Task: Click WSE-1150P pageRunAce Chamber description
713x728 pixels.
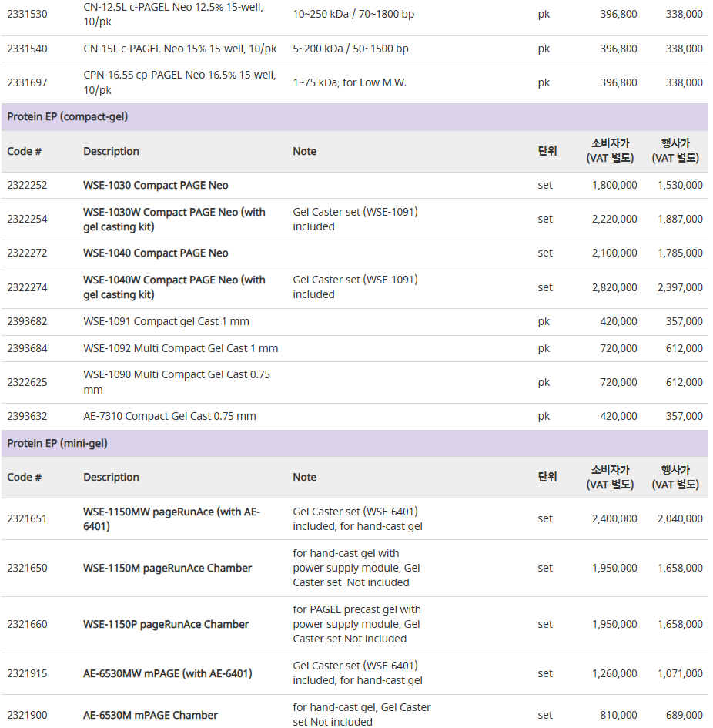Action: [166, 624]
